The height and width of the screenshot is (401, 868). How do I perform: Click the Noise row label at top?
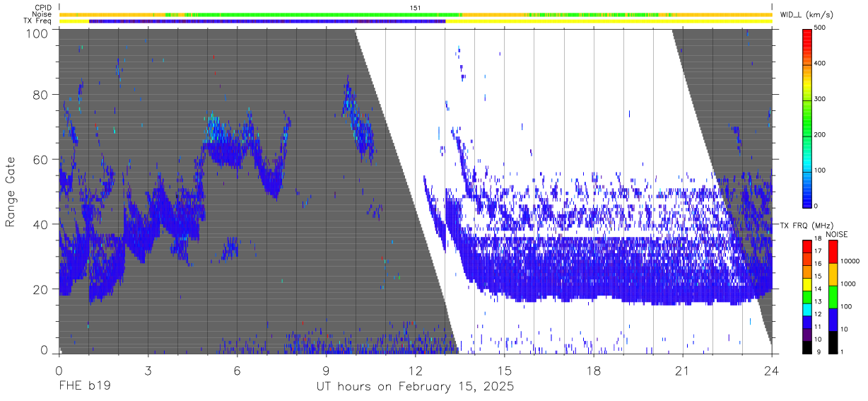point(42,14)
